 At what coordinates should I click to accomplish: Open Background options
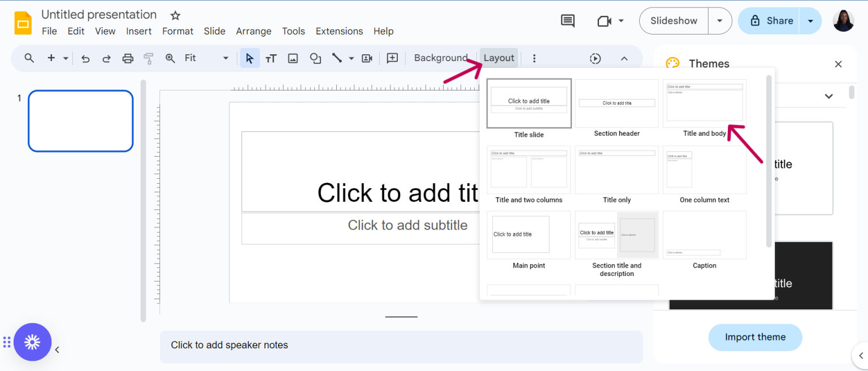point(441,58)
